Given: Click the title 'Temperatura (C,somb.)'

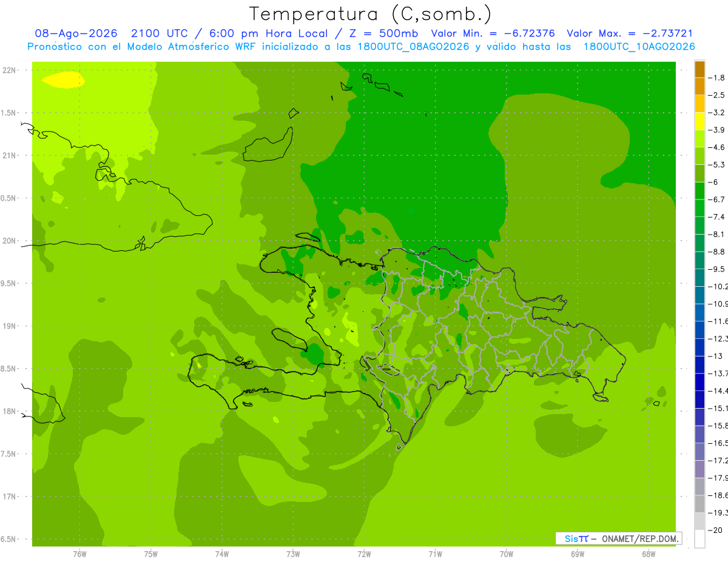Looking at the screenshot, I should 370,14.
